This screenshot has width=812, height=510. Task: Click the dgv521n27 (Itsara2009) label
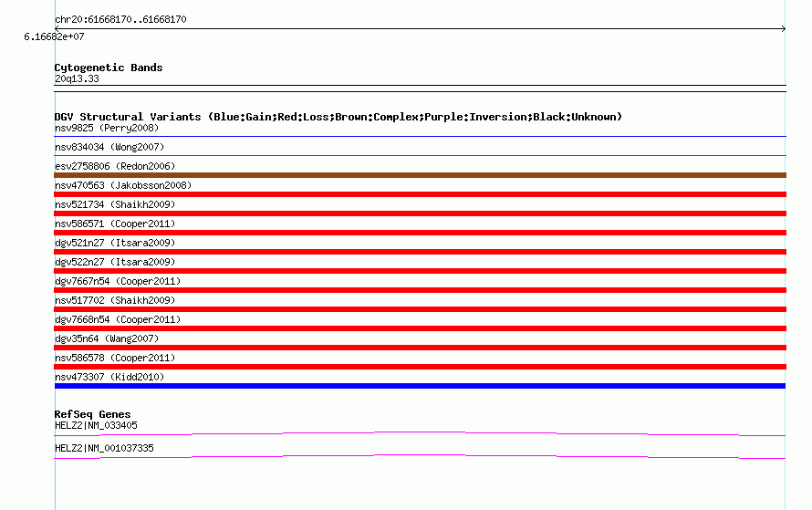click(x=115, y=243)
